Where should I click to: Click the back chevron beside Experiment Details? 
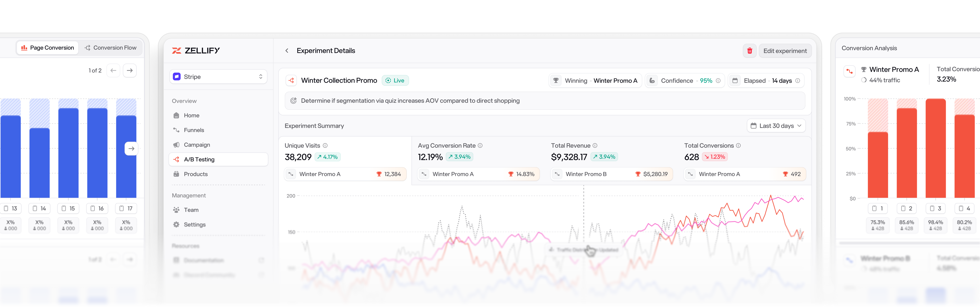287,51
